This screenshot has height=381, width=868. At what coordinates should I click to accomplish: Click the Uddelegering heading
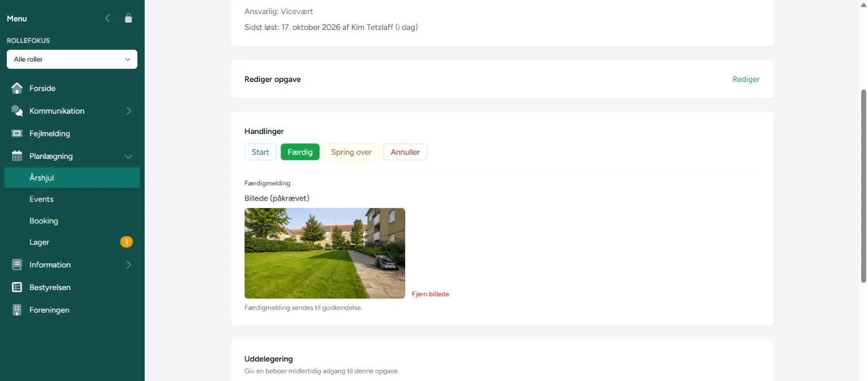[268, 359]
